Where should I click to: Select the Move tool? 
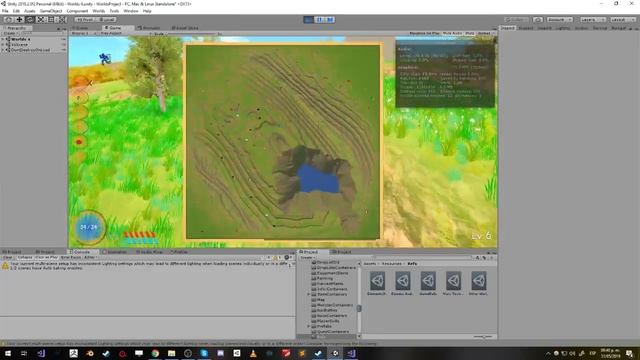tap(19, 20)
